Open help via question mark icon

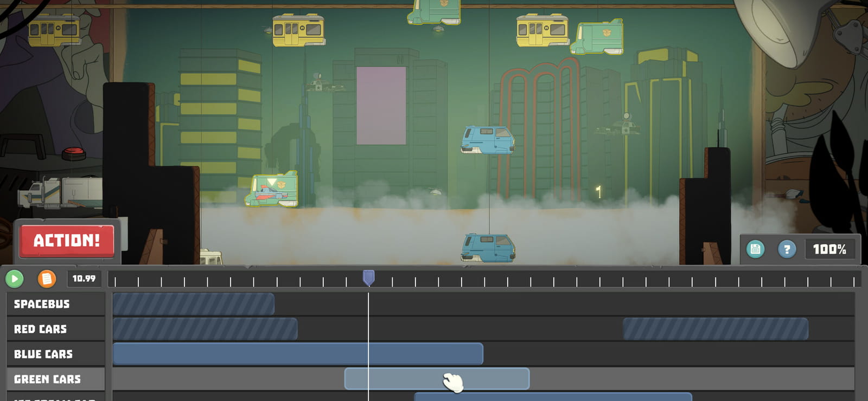787,249
